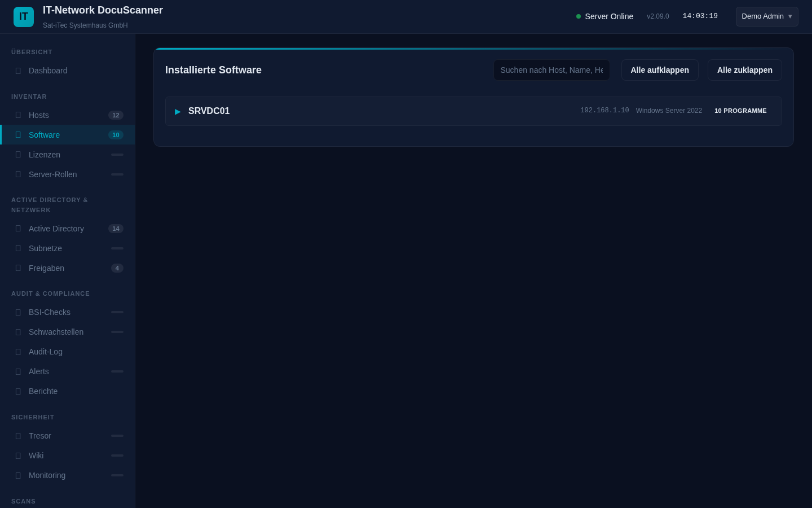Click the Monitoring sidebar icon

pyautogui.click(x=18, y=475)
